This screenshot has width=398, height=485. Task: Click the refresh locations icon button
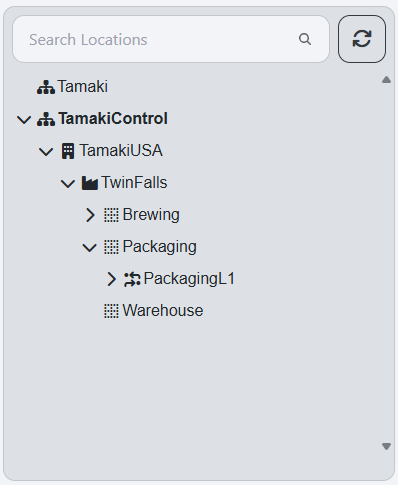click(362, 39)
